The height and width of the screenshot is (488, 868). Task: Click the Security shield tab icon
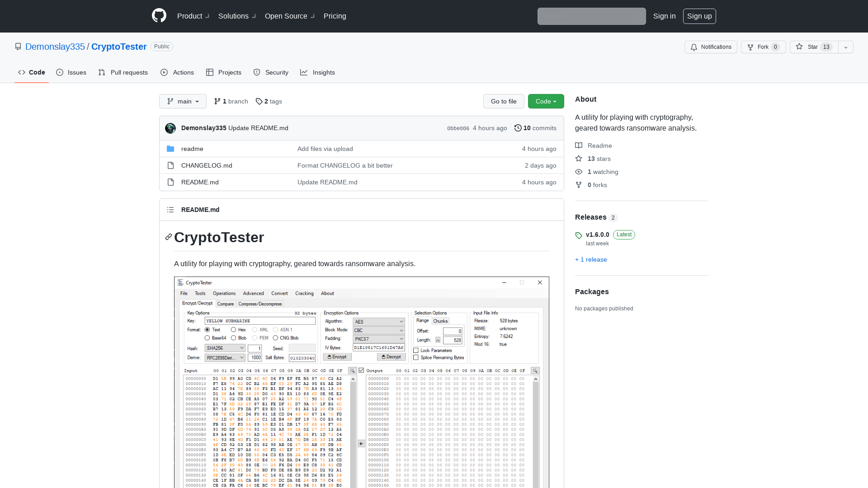[x=257, y=72]
